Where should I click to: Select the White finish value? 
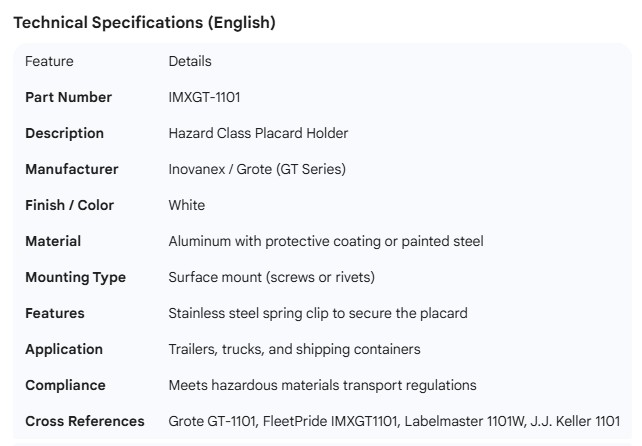(187, 205)
